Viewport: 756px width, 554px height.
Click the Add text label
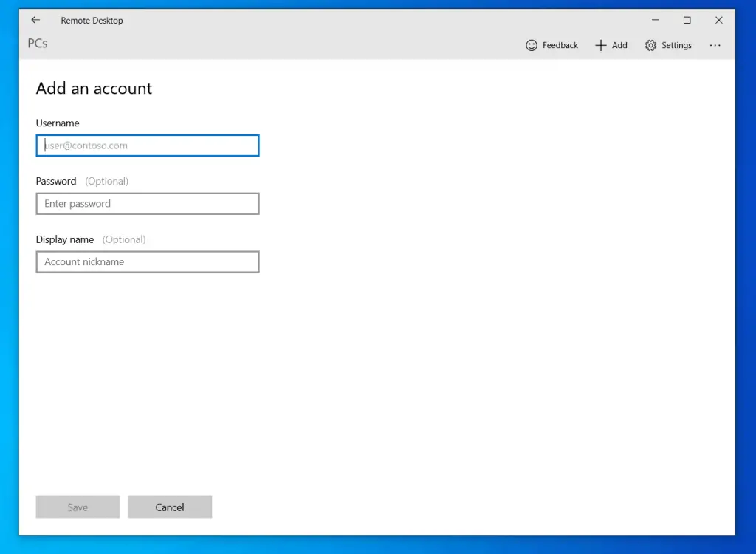(x=618, y=45)
